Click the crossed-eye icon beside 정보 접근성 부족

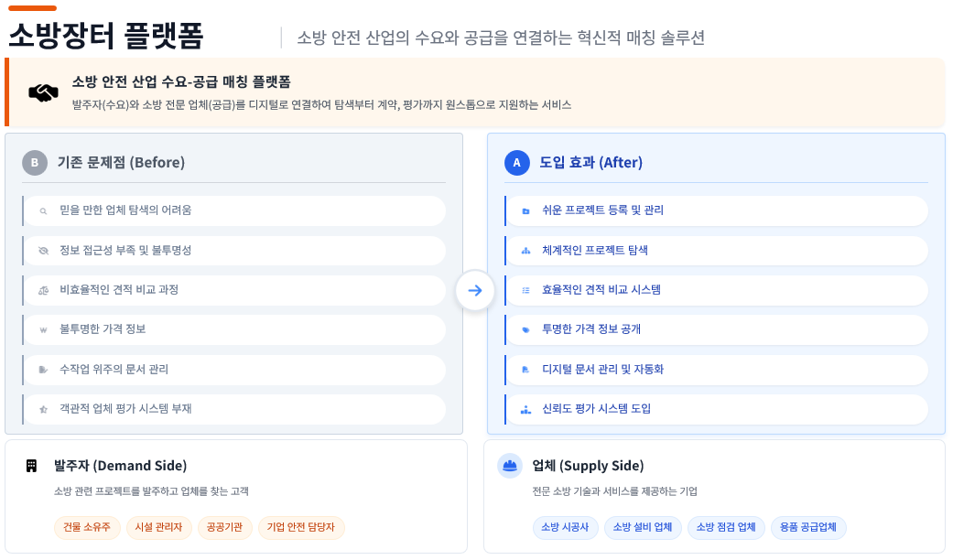(43, 250)
